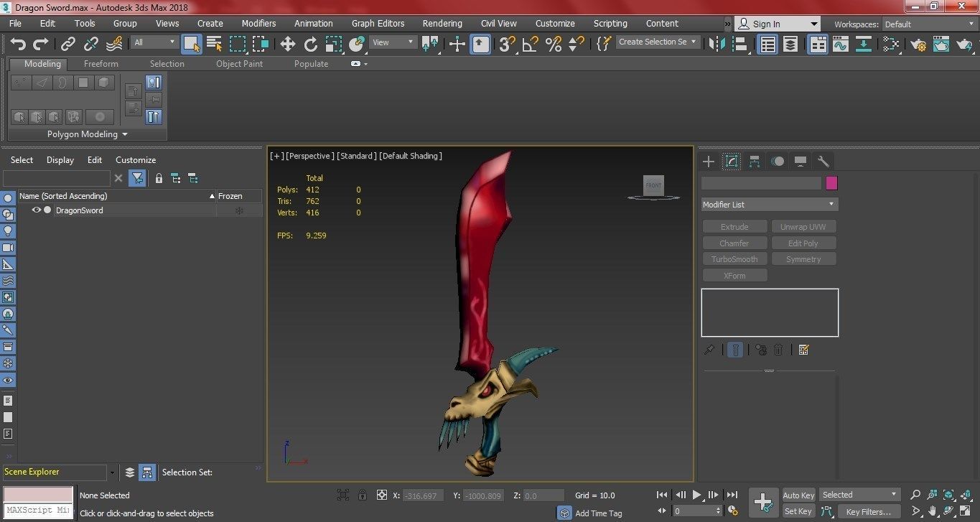Open the selection filter All dropdown
Image resolution: width=980 pixels, height=522 pixels.
point(154,42)
